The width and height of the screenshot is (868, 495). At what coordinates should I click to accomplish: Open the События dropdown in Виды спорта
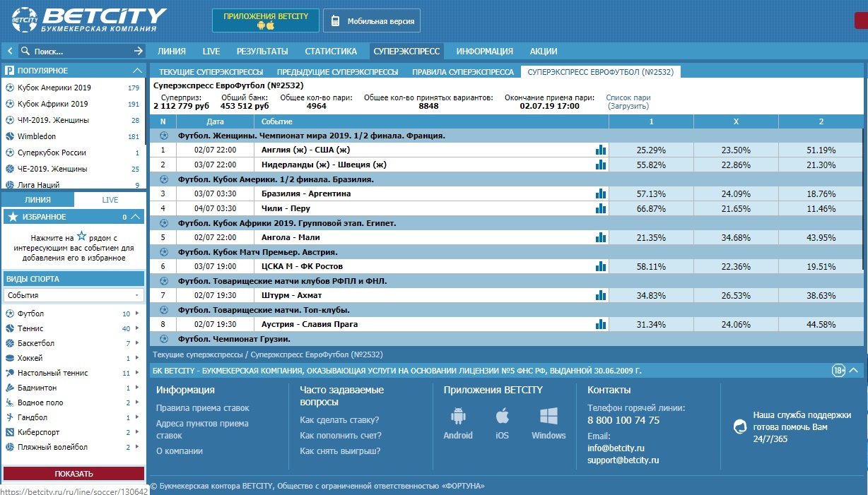[x=74, y=295]
